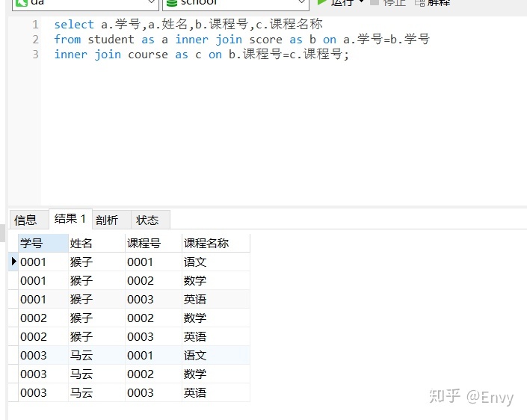Click 'c.课程名称' in the select line

coord(289,24)
